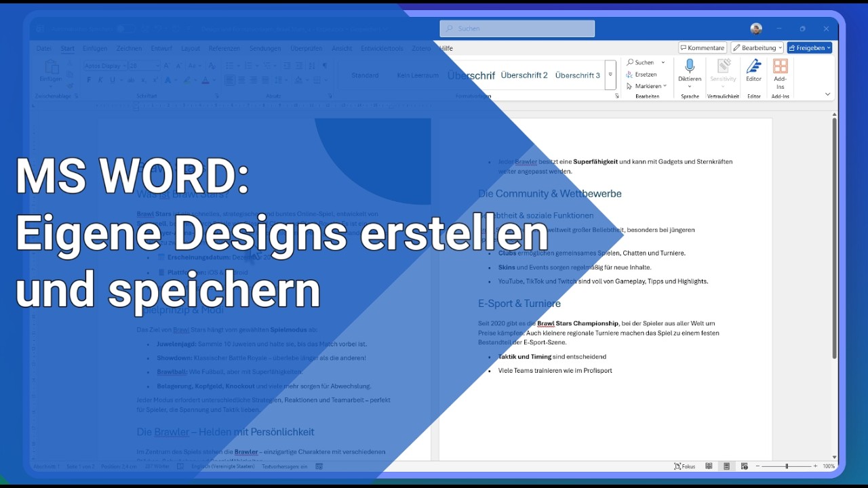Click the text highlight color button
868x488 pixels.
coord(186,80)
